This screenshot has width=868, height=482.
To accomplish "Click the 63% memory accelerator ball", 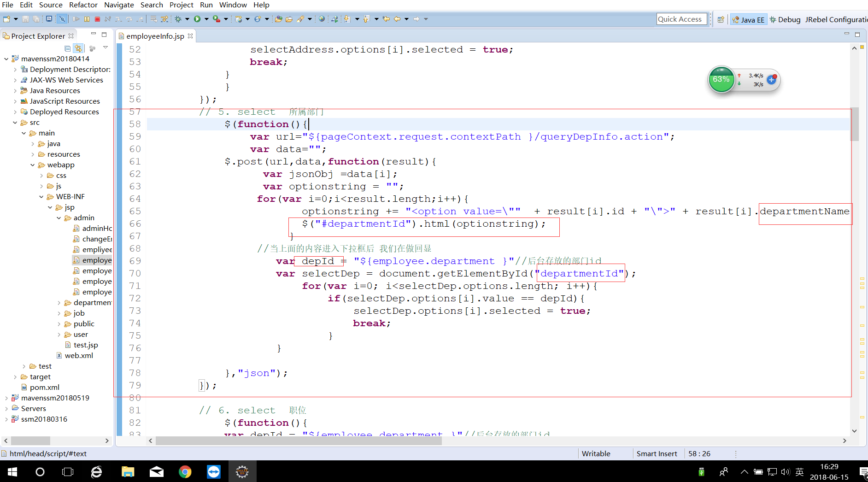I will pyautogui.click(x=721, y=79).
